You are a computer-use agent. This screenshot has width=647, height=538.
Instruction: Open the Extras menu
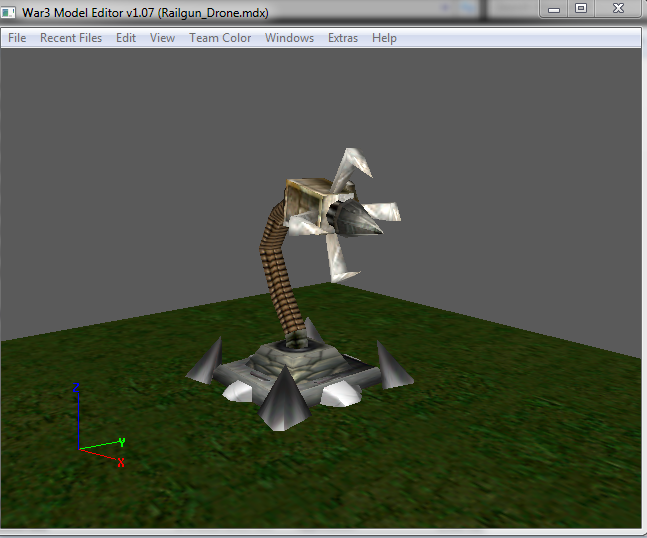pyautogui.click(x=343, y=38)
